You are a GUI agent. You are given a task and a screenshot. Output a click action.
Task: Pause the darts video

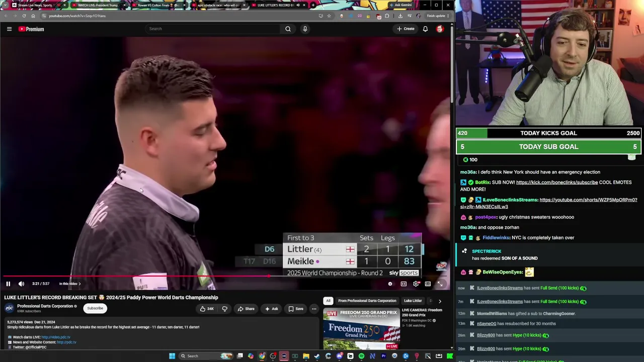click(x=8, y=284)
